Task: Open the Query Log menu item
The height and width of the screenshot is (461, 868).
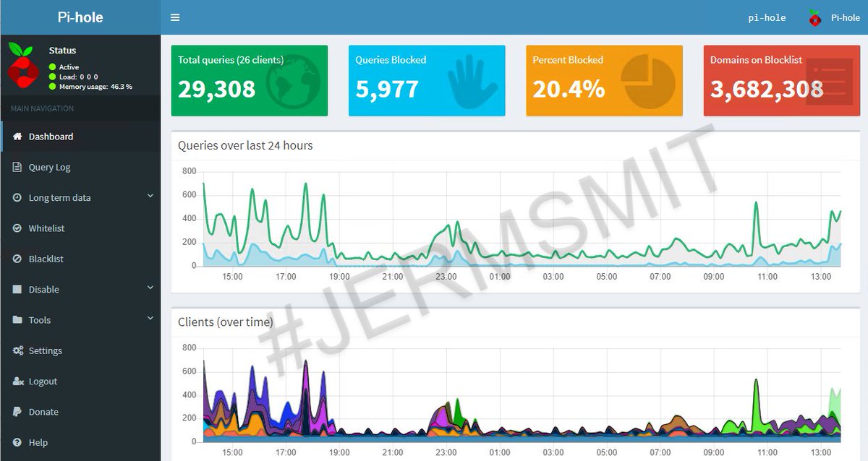Action: [x=80, y=167]
